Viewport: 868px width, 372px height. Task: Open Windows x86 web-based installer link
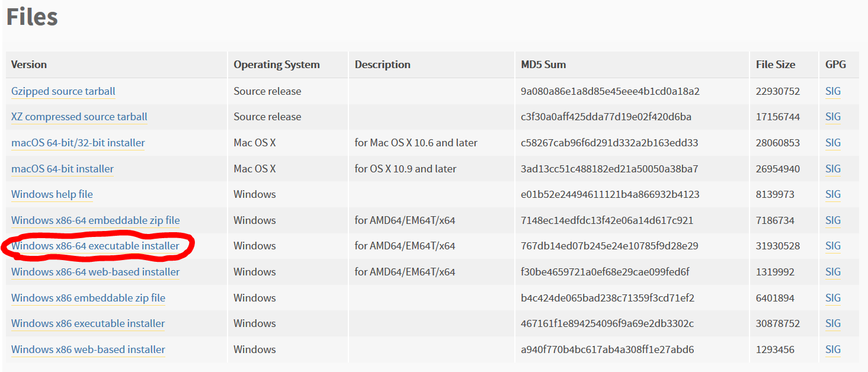tap(88, 349)
